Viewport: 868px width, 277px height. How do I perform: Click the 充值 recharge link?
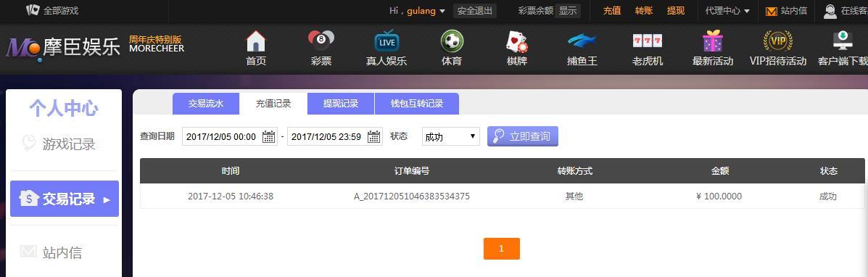(x=612, y=11)
